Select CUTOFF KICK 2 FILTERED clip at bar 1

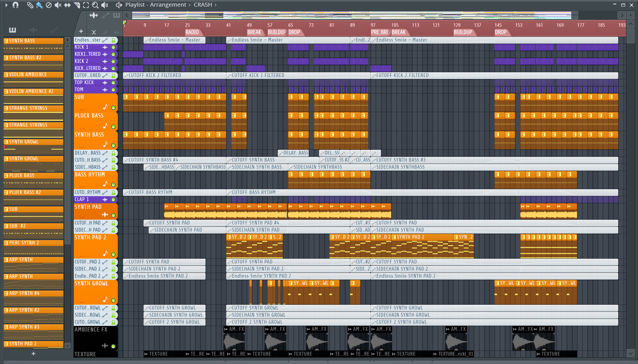[174, 76]
